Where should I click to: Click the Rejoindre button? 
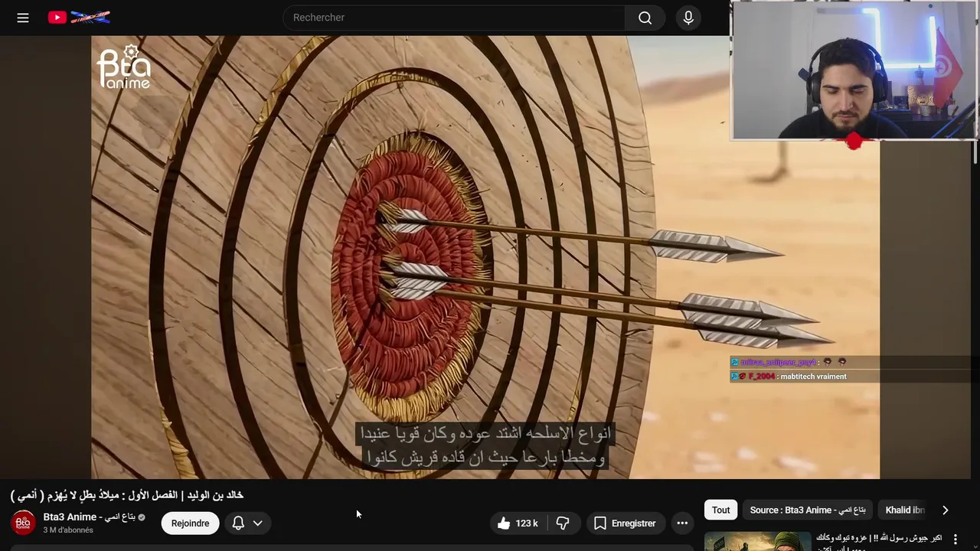click(x=190, y=523)
